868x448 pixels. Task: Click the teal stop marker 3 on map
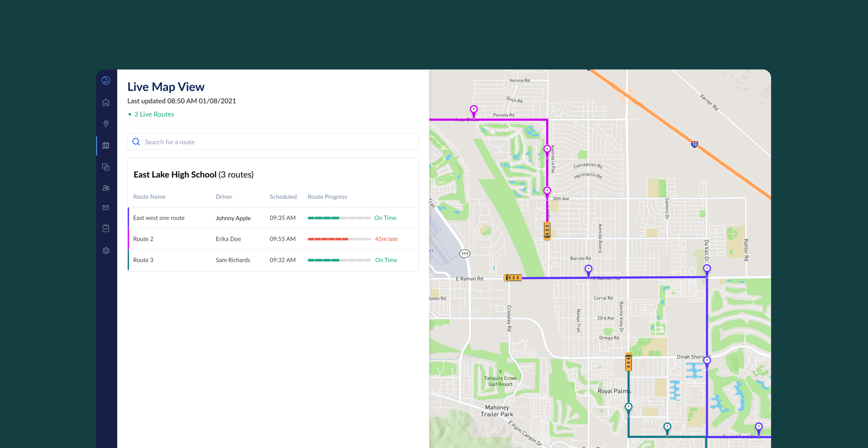(667, 427)
